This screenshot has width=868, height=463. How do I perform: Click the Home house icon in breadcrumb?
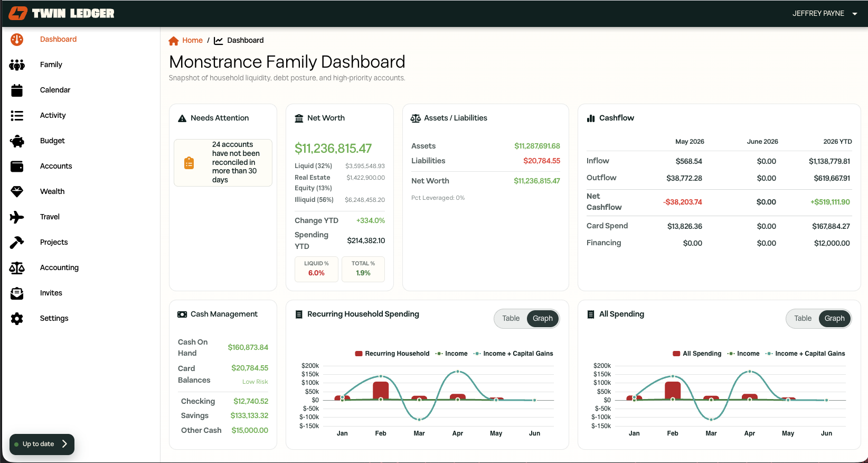pos(173,41)
